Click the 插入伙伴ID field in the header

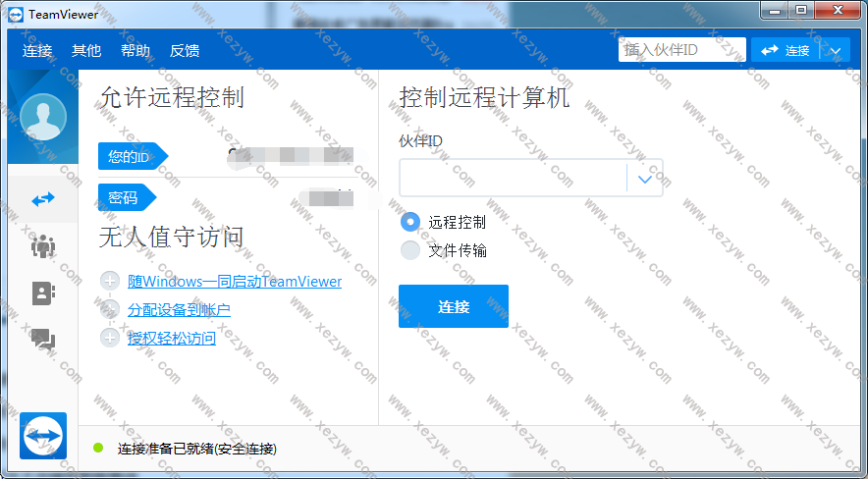(680, 50)
